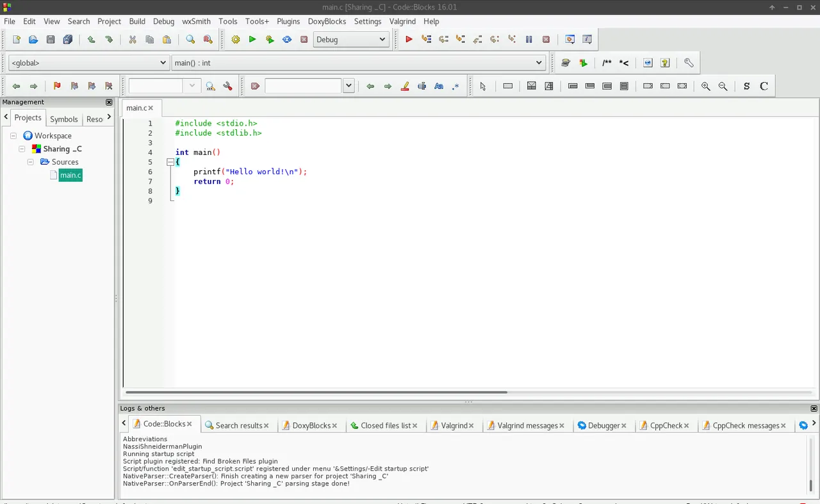Run the program with the green arrow
Screen dimensions: 820x504
pyautogui.click(x=252, y=40)
